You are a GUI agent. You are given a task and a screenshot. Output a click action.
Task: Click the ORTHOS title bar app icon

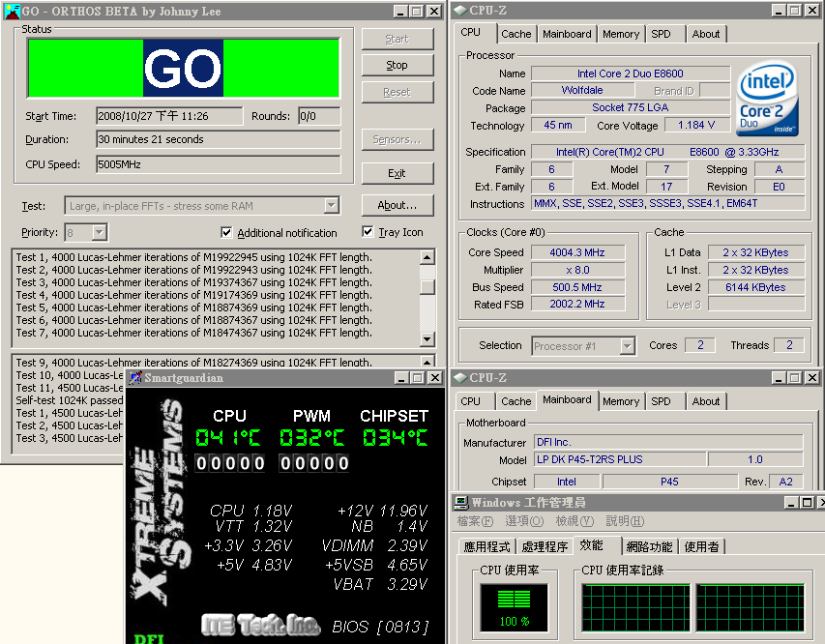click(x=12, y=11)
